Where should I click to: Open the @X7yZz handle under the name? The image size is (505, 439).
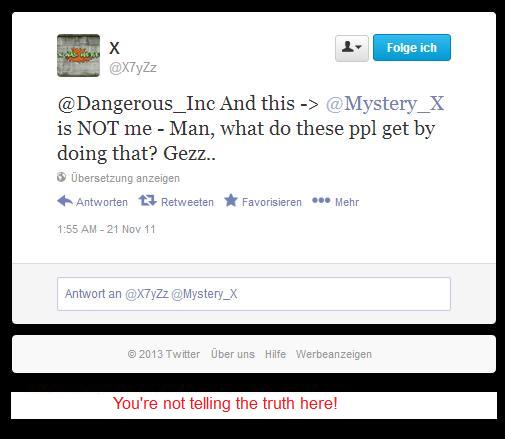point(133,68)
